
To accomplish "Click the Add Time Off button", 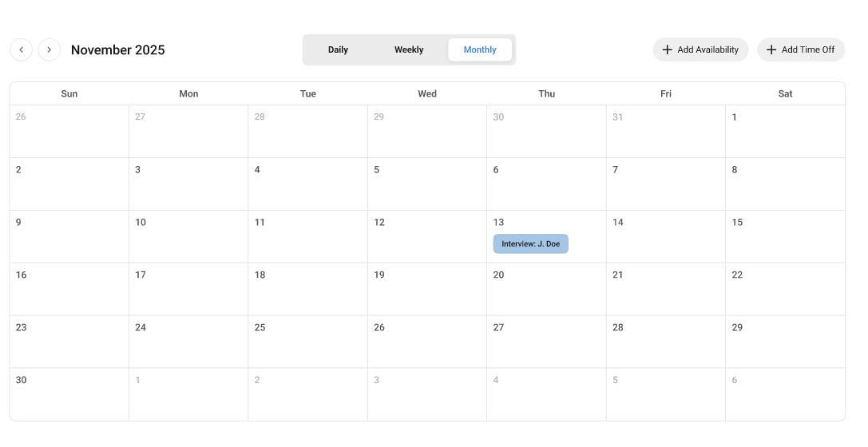I will (x=801, y=49).
